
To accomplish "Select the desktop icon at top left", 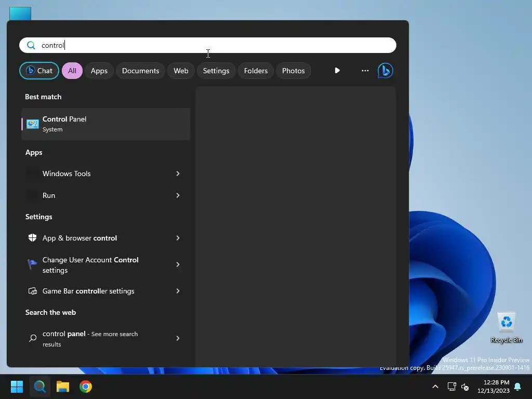I will click(x=20, y=14).
